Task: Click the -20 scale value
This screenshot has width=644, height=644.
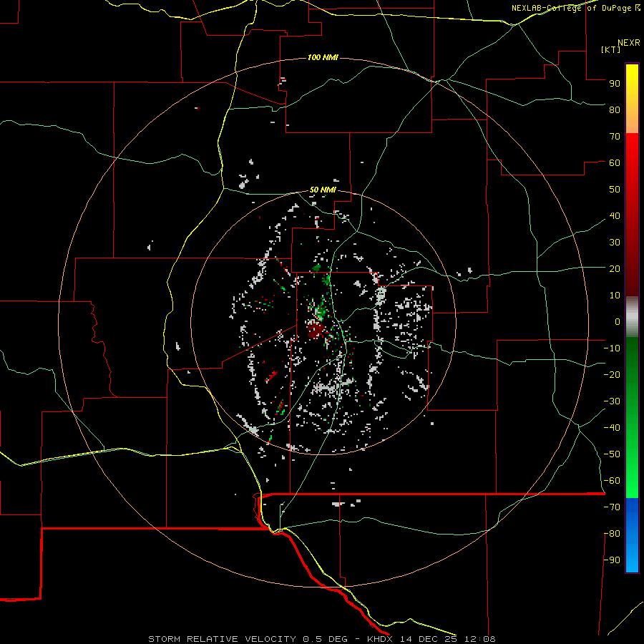Action: tap(612, 374)
